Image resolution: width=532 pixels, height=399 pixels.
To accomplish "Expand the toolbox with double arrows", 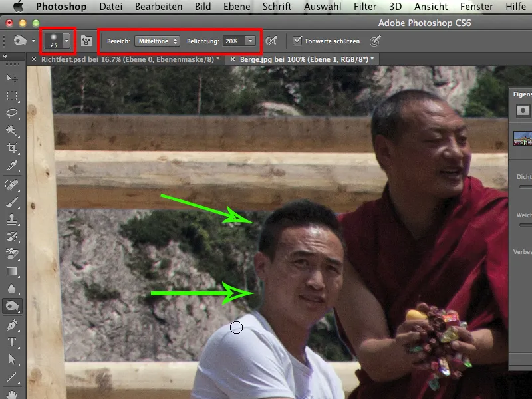I will tap(5, 56).
